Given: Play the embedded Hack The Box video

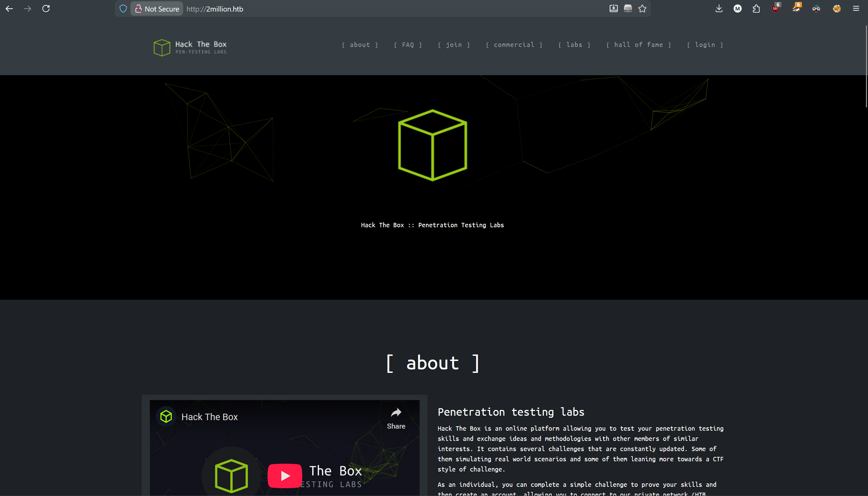Looking at the screenshot, I should click(285, 476).
